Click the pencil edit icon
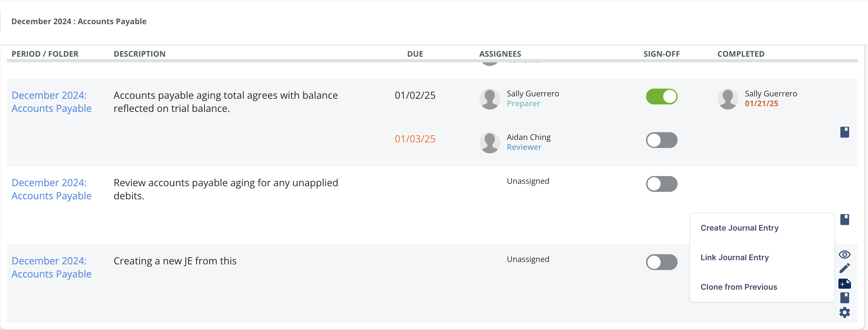 (x=844, y=268)
